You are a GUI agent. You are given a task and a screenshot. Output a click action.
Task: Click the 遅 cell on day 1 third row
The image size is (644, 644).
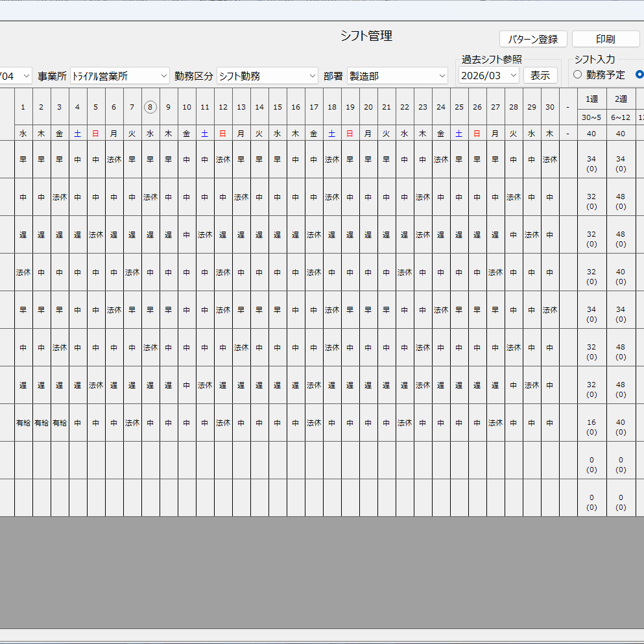click(23, 234)
